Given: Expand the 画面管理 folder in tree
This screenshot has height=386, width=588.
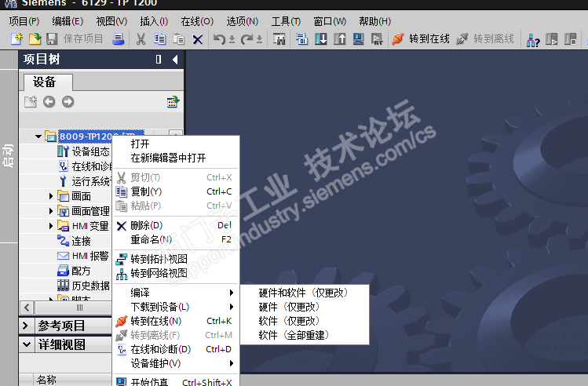Looking at the screenshot, I should (x=51, y=211).
